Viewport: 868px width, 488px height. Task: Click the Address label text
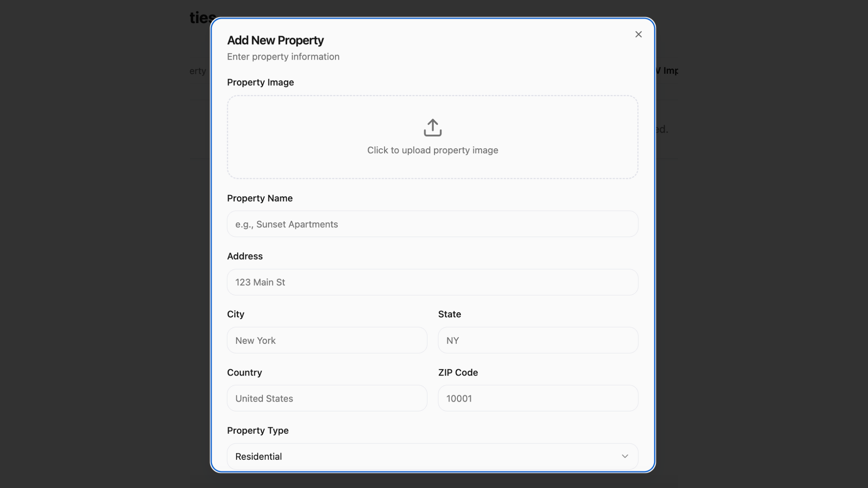pyautogui.click(x=245, y=256)
